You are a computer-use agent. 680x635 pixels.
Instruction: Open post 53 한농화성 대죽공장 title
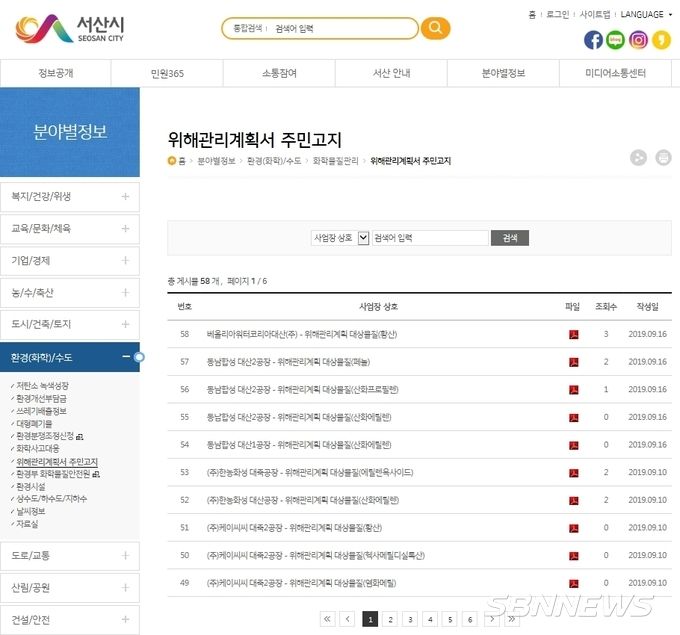pos(310,472)
